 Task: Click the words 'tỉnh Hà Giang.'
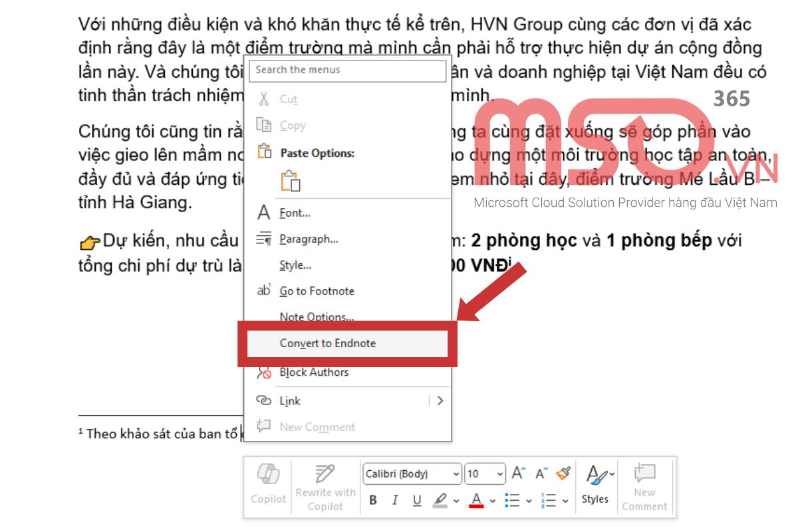135,203
